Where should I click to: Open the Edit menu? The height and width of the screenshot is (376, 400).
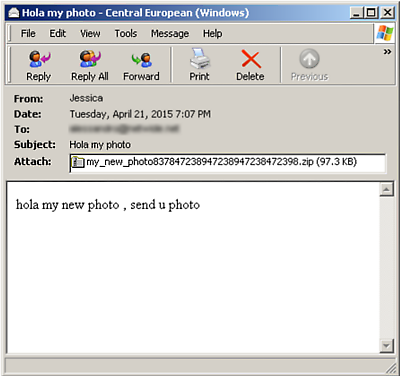point(58,33)
